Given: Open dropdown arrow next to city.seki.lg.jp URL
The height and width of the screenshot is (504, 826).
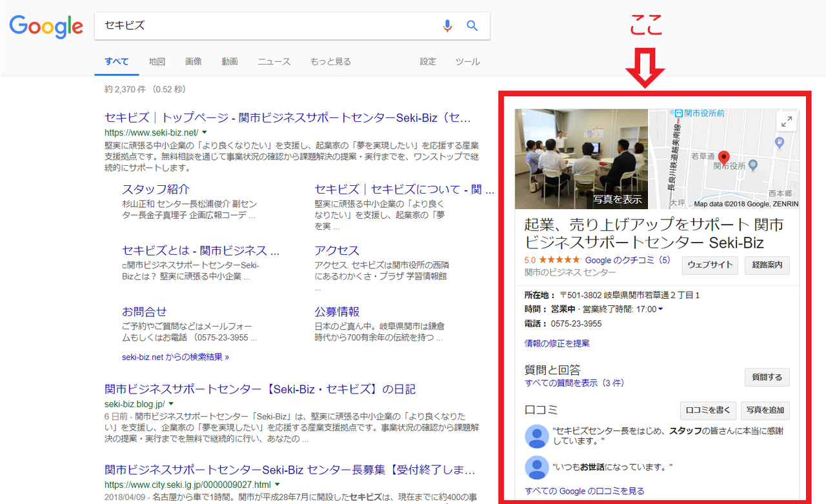Looking at the screenshot, I should pyautogui.click(x=277, y=484).
